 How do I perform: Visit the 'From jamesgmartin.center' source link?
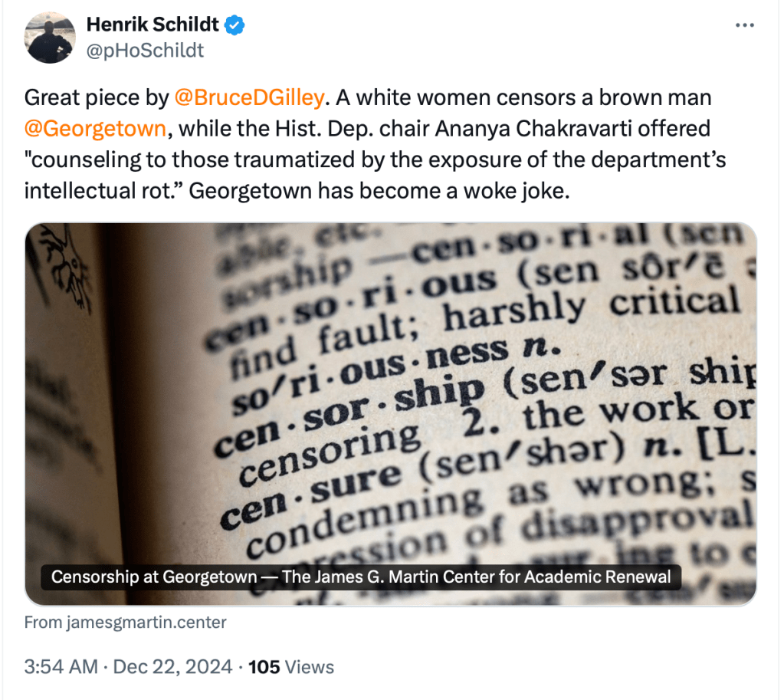[125, 622]
